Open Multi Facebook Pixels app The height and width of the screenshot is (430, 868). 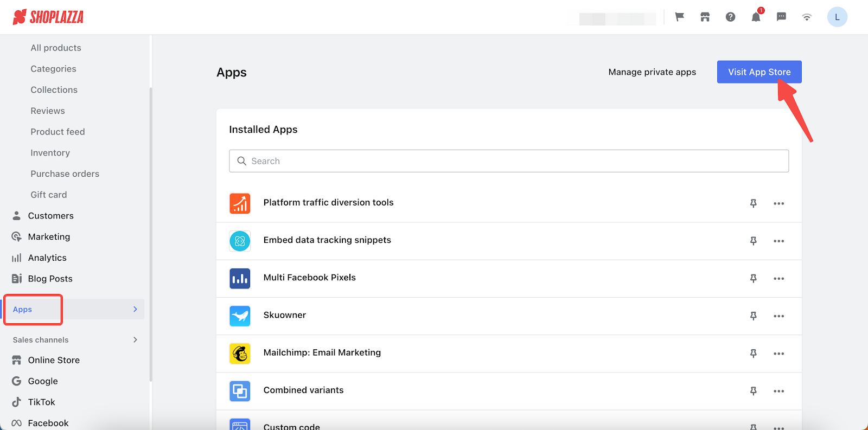(309, 277)
